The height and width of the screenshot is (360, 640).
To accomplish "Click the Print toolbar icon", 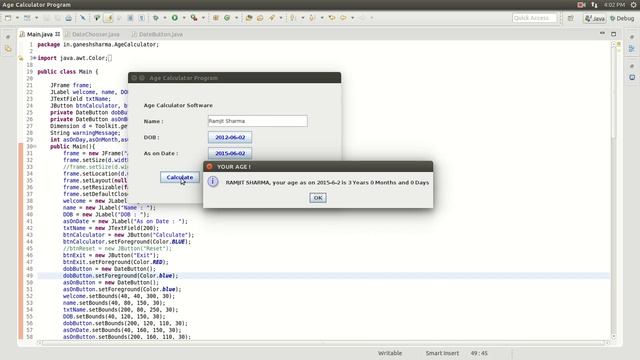I will [69, 18].
